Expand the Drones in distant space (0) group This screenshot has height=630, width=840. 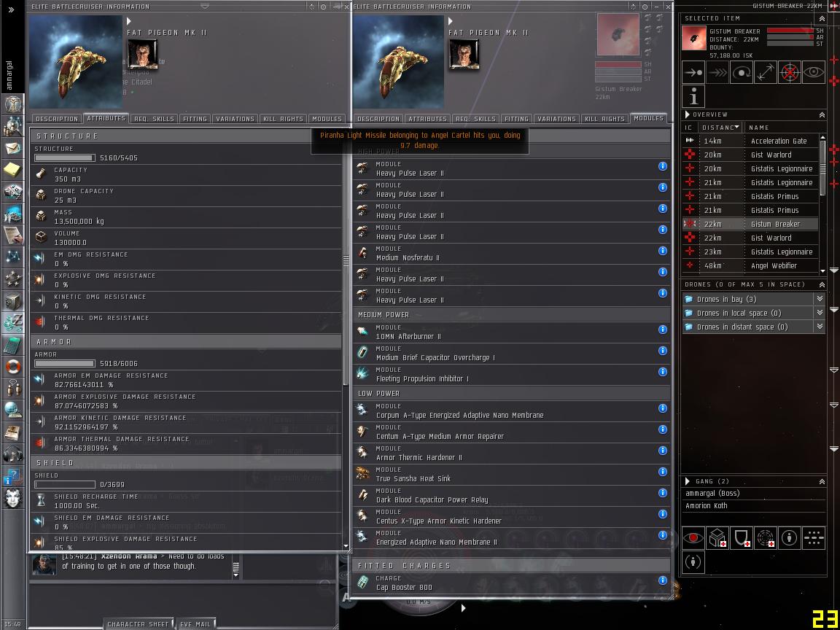(820, 326)
